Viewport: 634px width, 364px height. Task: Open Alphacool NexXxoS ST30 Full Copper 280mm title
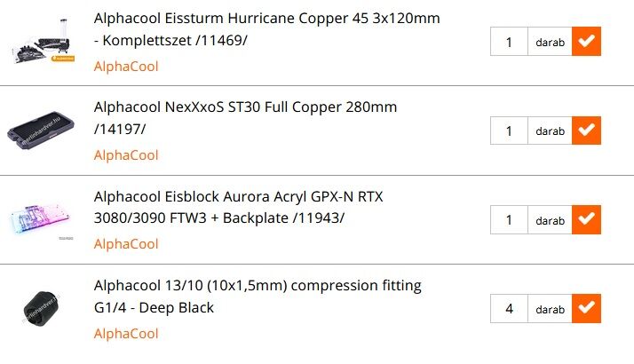(245, 107)
